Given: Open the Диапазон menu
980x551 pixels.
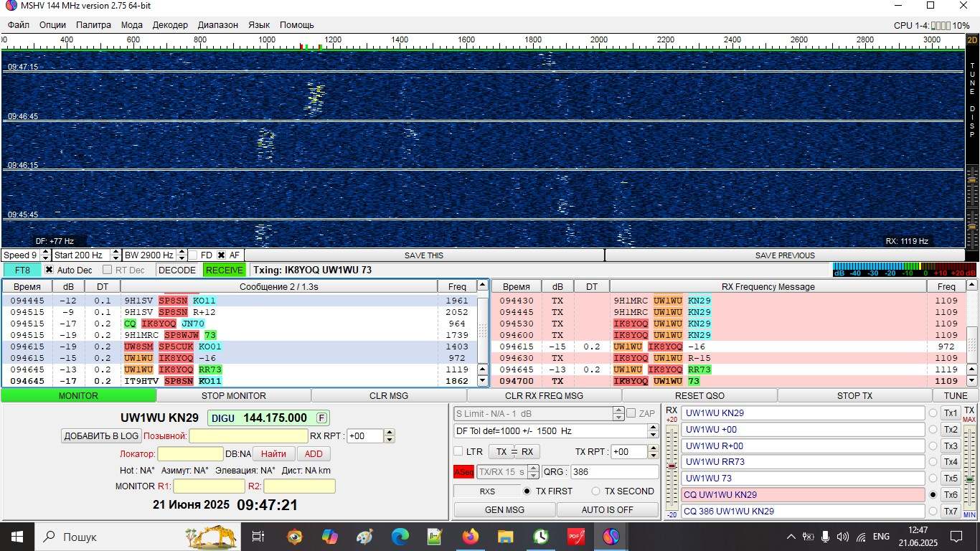Looking at the screenshot, I should pyautogui.click(x=217, y=24).
